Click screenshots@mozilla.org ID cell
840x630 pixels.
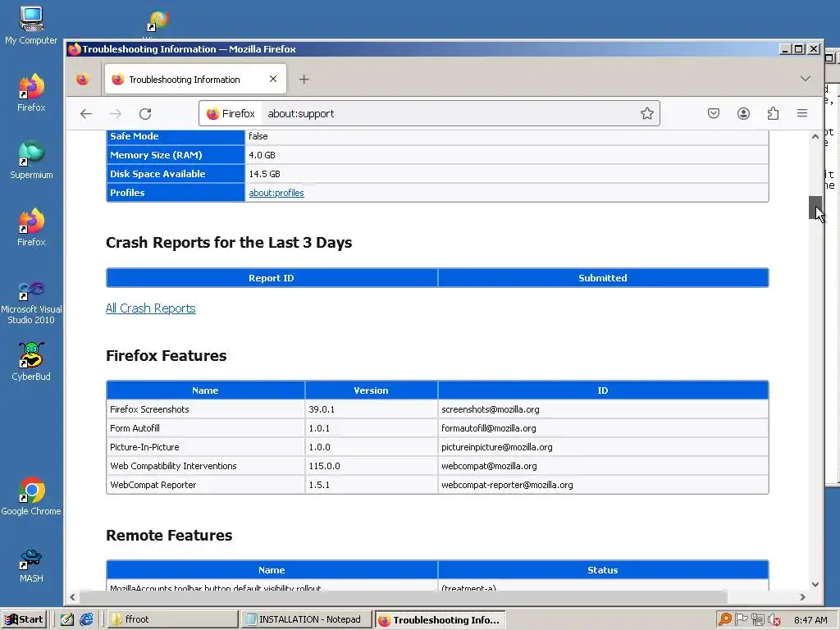coord(603,409)
